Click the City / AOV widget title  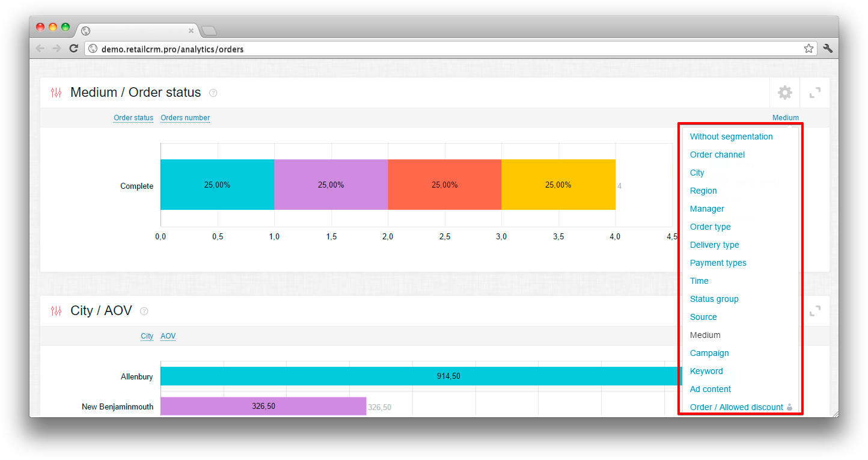(x=101, y=311)
